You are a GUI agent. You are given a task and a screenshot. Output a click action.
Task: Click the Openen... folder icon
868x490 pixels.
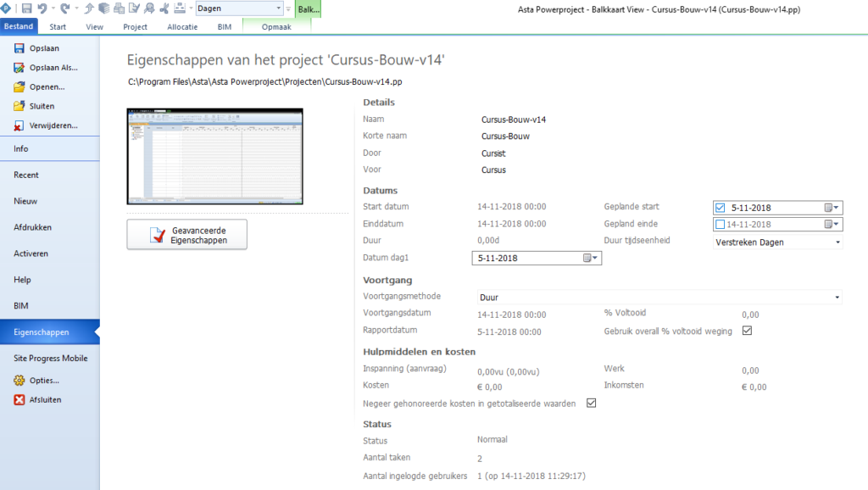click(19, 87)
